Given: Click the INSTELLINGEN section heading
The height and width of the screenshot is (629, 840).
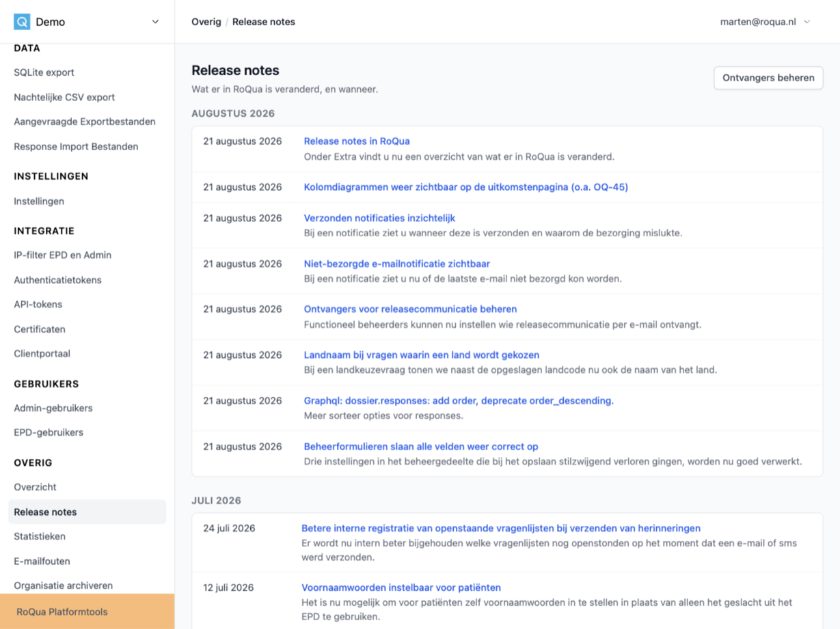Looking at the screenshot, I should (x=51, y=176).
